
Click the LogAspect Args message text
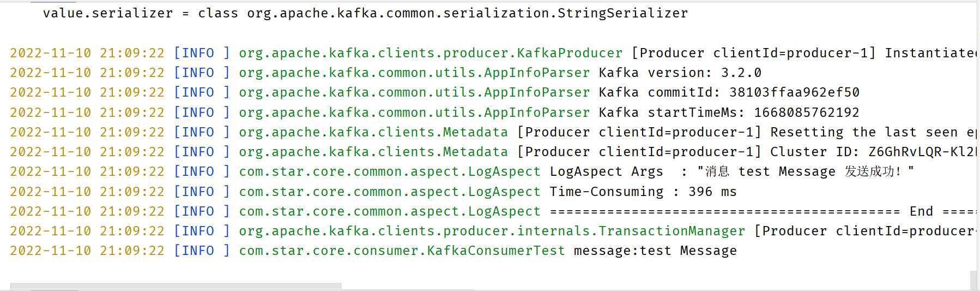coord(731,171)
